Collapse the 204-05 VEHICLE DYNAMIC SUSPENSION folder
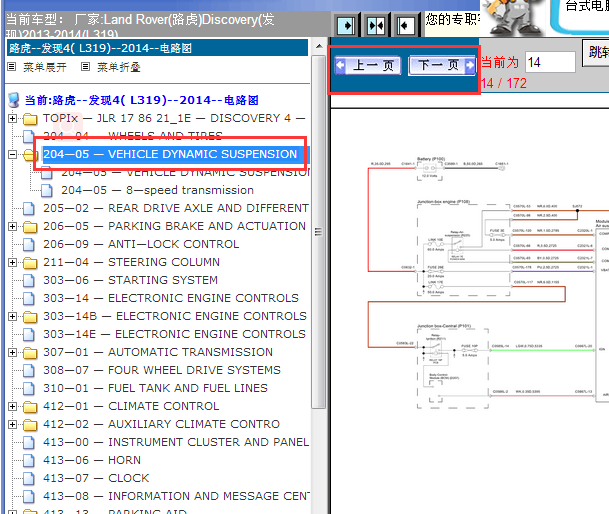 click(x=12, y=154)
